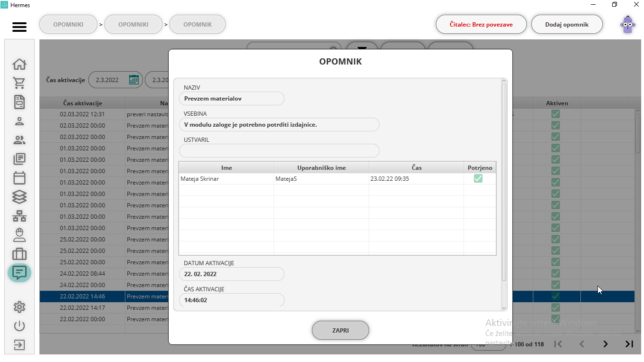
Task: Click the dialog vertical scrollbar
Action: 504,182
